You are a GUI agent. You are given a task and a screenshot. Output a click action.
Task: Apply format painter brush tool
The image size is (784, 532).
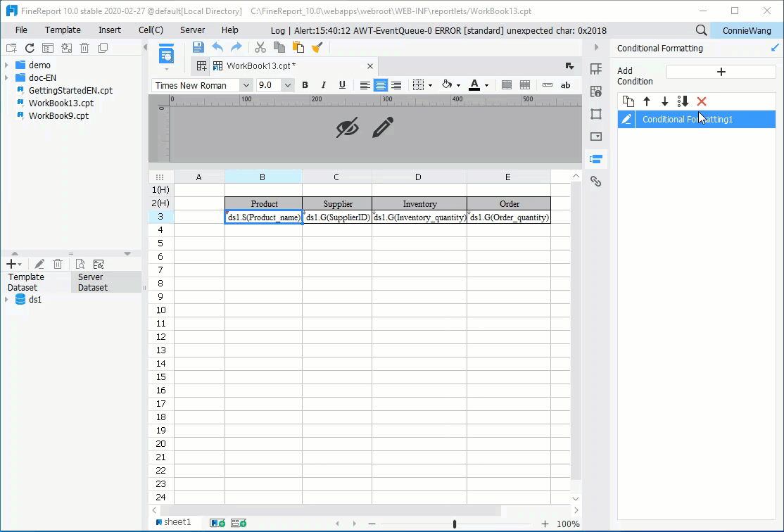click(x=317, y=48)
